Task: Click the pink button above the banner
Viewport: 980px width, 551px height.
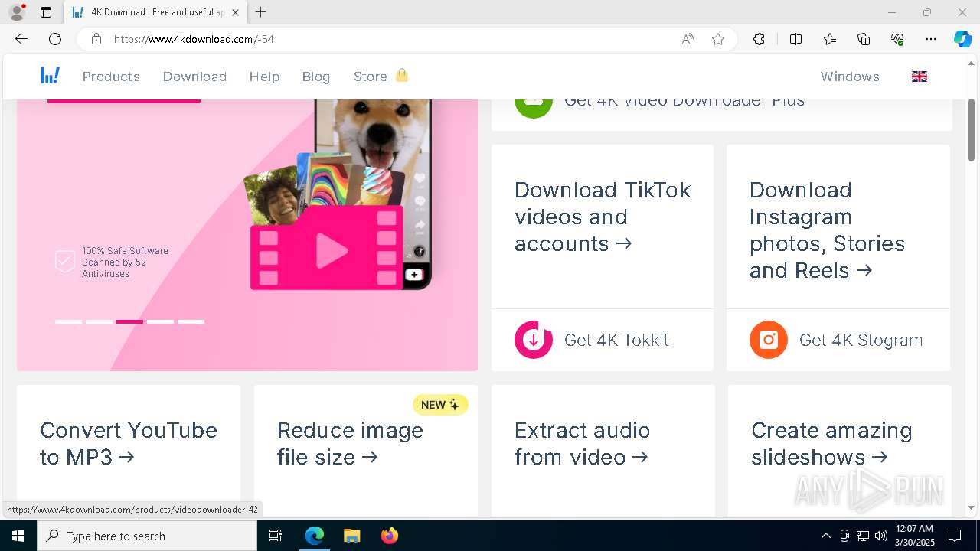Action: (x=124, y=101)
